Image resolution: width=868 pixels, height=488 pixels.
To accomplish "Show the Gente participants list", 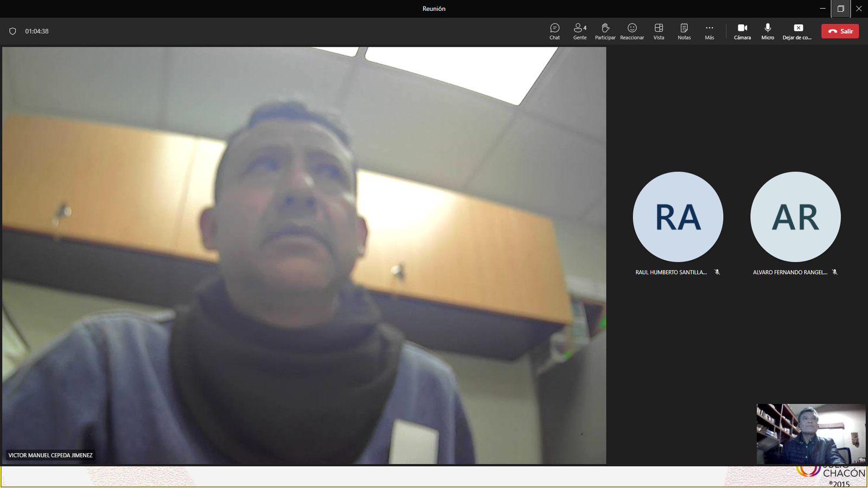I will coord(579,31).
